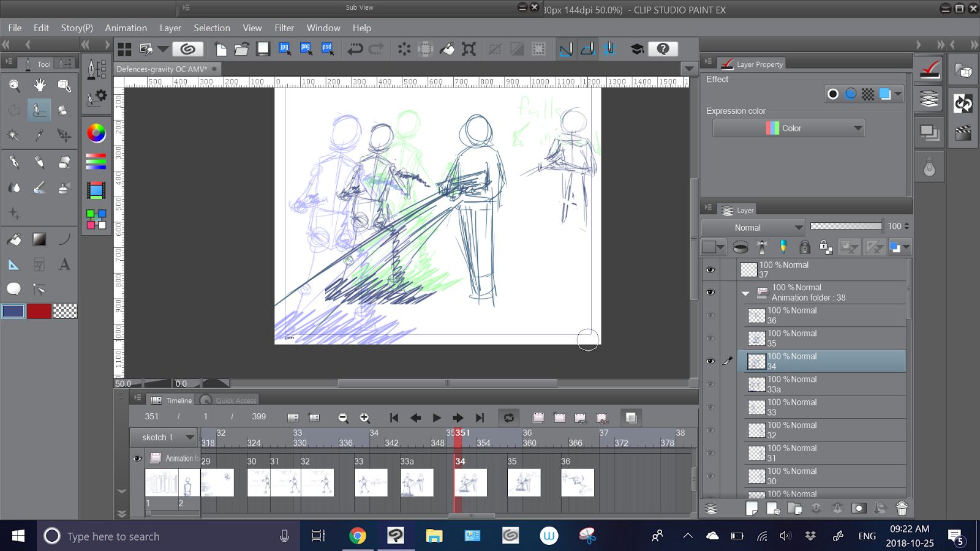Select the red sub color swatch
This screenshot has width=980, height=551.
(x=39, y=311)
